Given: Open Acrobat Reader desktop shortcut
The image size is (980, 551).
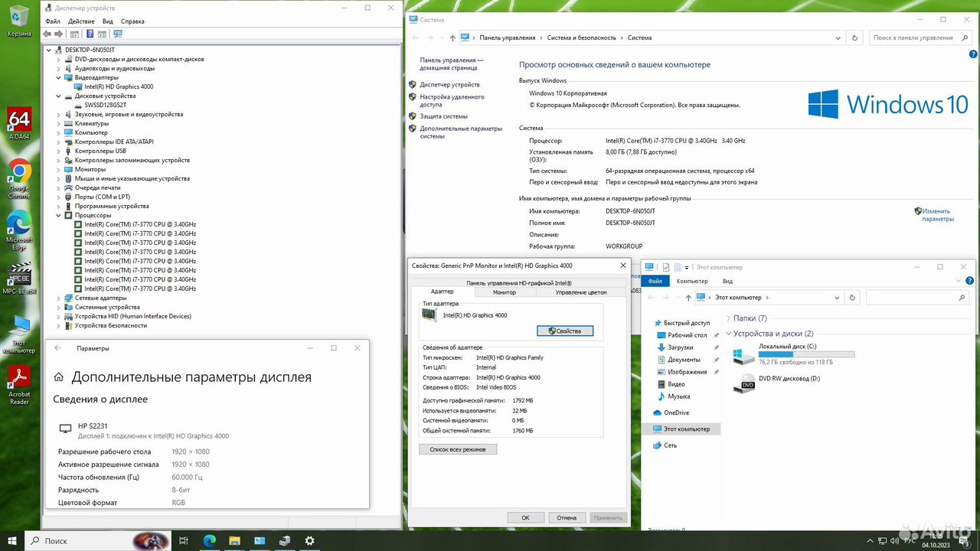Looking at the screenshot, I should pyautogui.click(x=19, y=385).
